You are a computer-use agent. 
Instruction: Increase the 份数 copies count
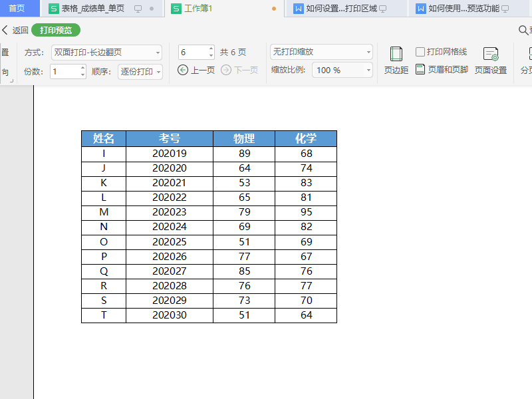[x=82, y=68]
